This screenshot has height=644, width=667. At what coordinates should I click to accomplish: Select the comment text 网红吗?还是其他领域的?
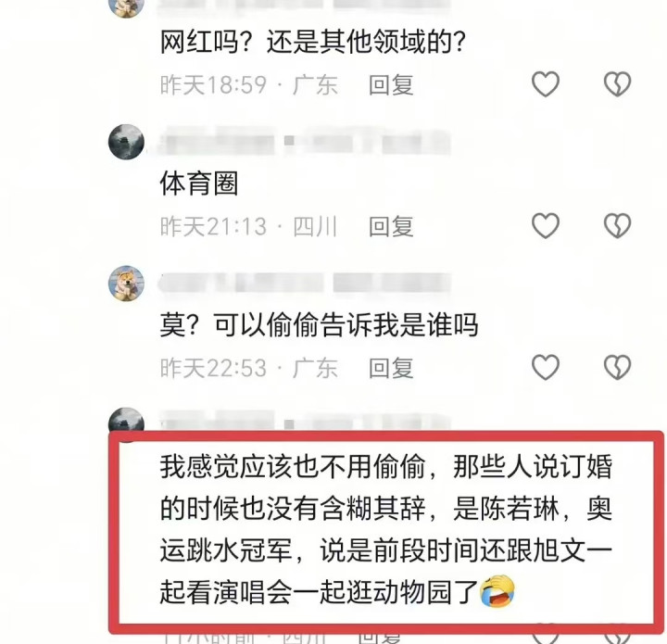tap(313, 42)
